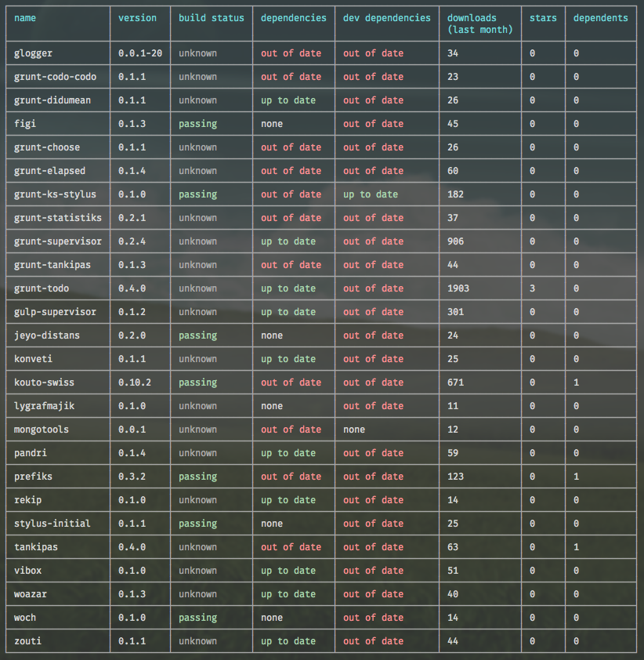This screenshot has height=660, width=644.
Task: Click downloads value '40' for woazar
Action: [453, 594]
